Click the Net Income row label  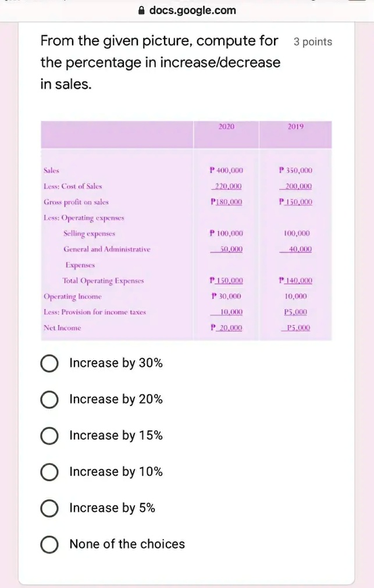tap(62, 328)
